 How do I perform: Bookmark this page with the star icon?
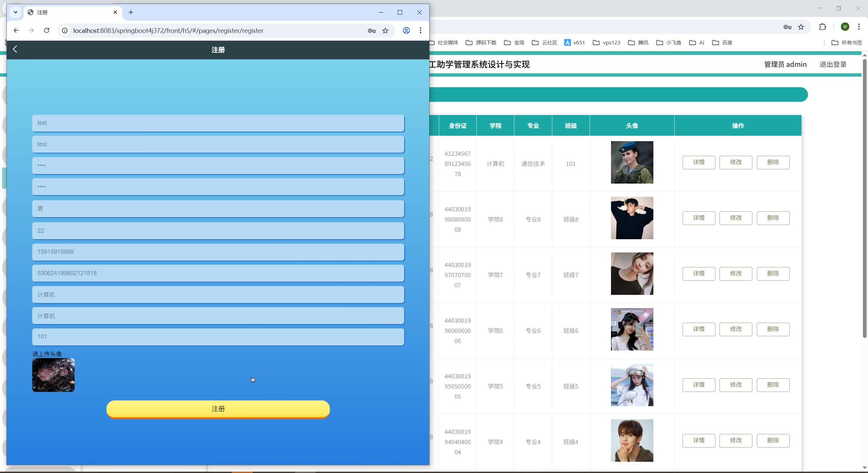385,31
